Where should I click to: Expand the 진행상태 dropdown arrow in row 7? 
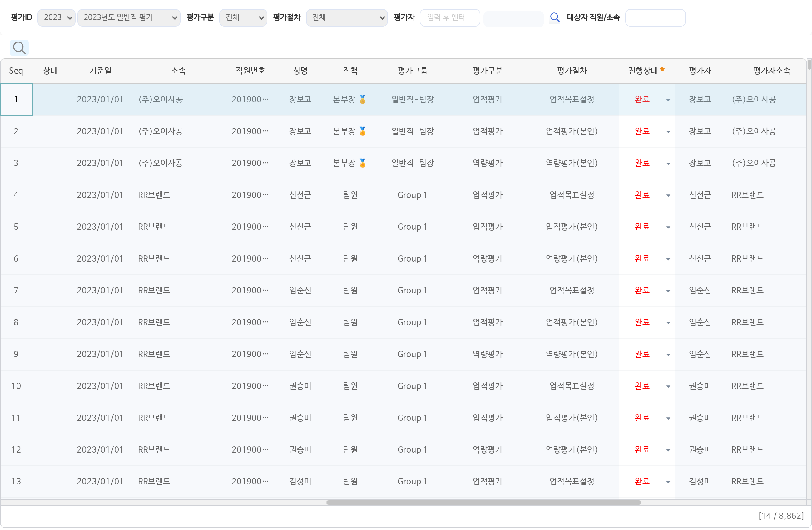pos(668,291)
